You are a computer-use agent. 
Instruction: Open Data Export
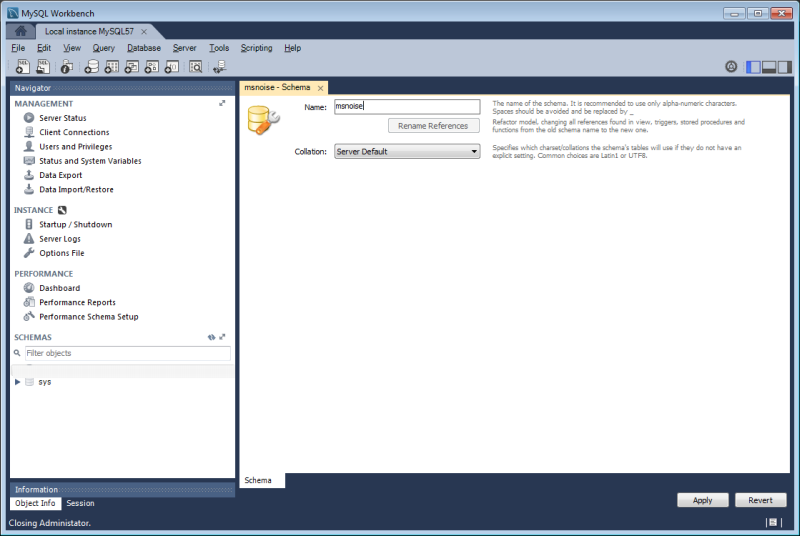coord(60,175)
